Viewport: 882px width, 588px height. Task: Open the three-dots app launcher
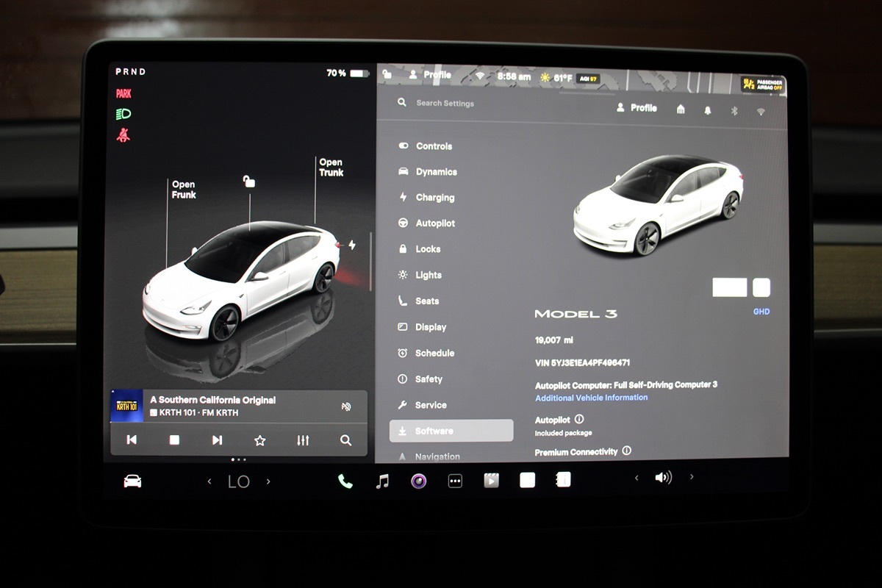click(x=455, y=481)
